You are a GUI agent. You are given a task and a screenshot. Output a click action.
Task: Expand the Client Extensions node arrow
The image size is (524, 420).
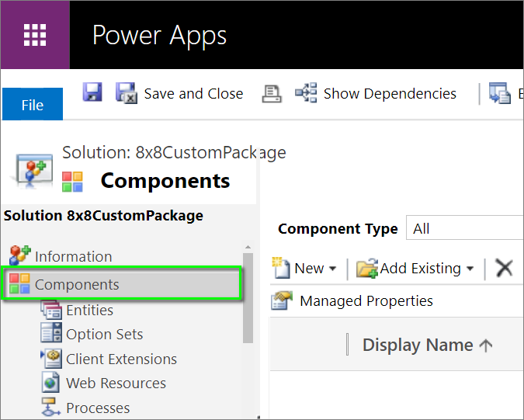[42, 353]
